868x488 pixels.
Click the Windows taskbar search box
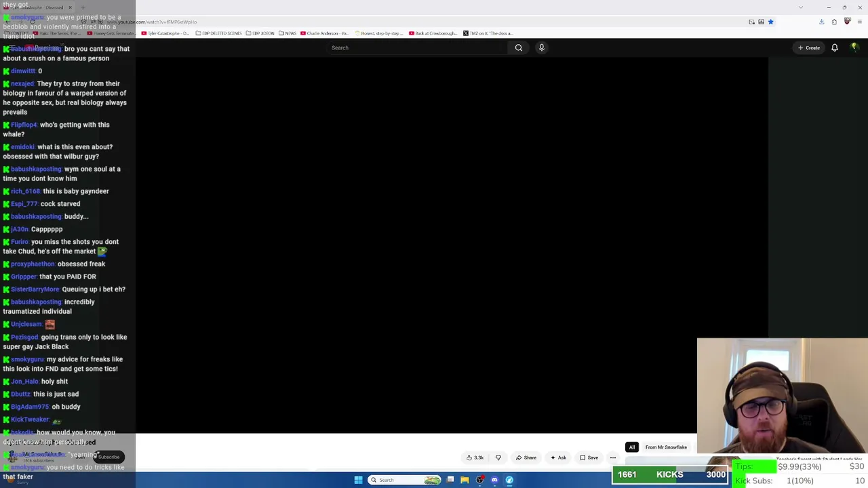pyautogui.click(x=406, y=480)
